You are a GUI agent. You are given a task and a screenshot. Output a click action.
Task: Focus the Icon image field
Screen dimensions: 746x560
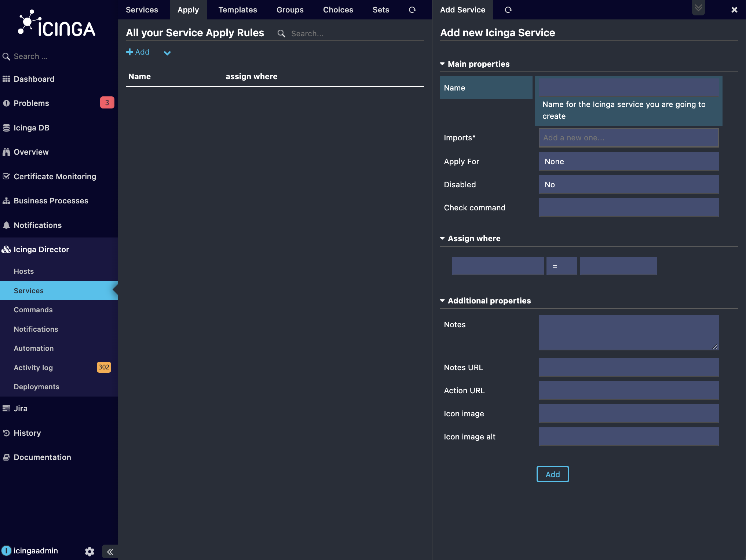click(628, 413)
